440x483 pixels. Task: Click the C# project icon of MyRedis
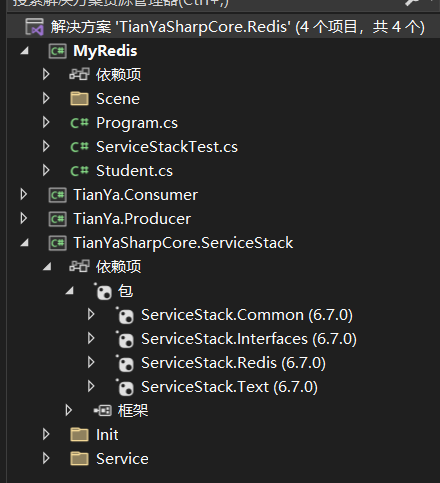(58, 51)
